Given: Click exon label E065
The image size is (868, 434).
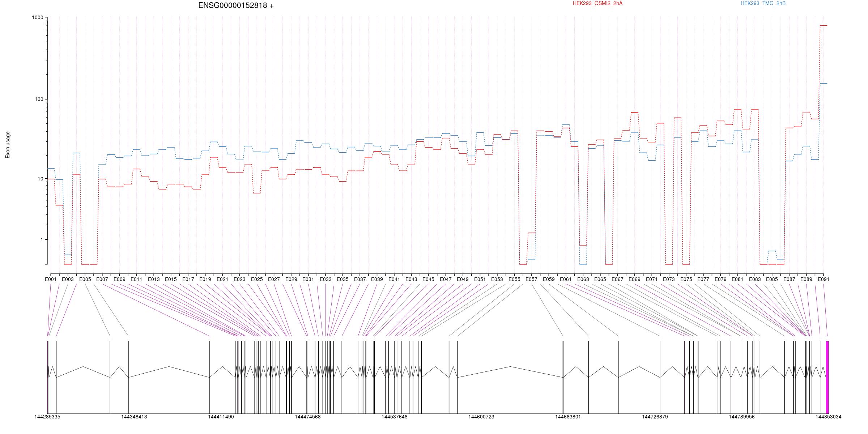Looking at the screenshot, I should coord(600,279).
